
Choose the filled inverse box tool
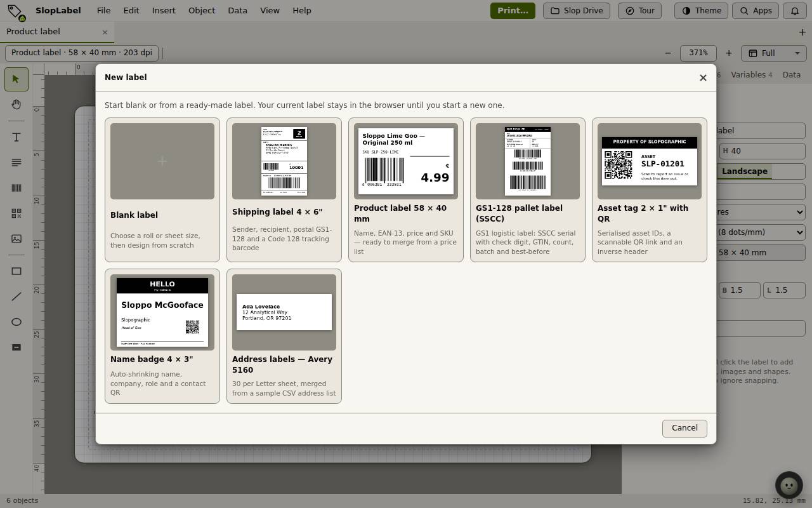click(16, 348)
